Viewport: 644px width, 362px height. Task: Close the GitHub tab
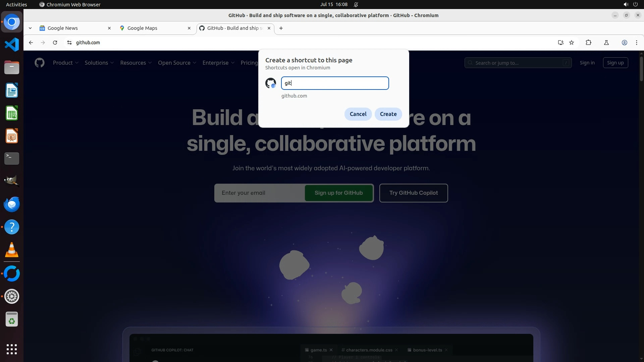pos(269,28)
